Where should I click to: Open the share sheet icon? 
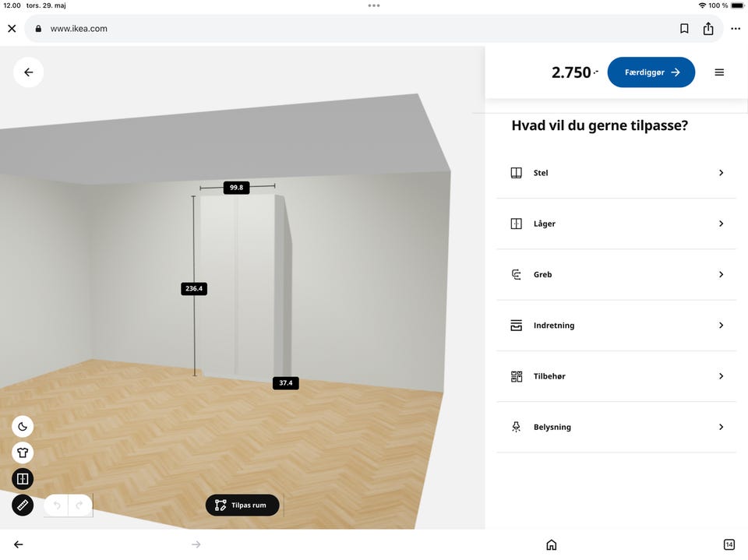[x=708, y=29]
